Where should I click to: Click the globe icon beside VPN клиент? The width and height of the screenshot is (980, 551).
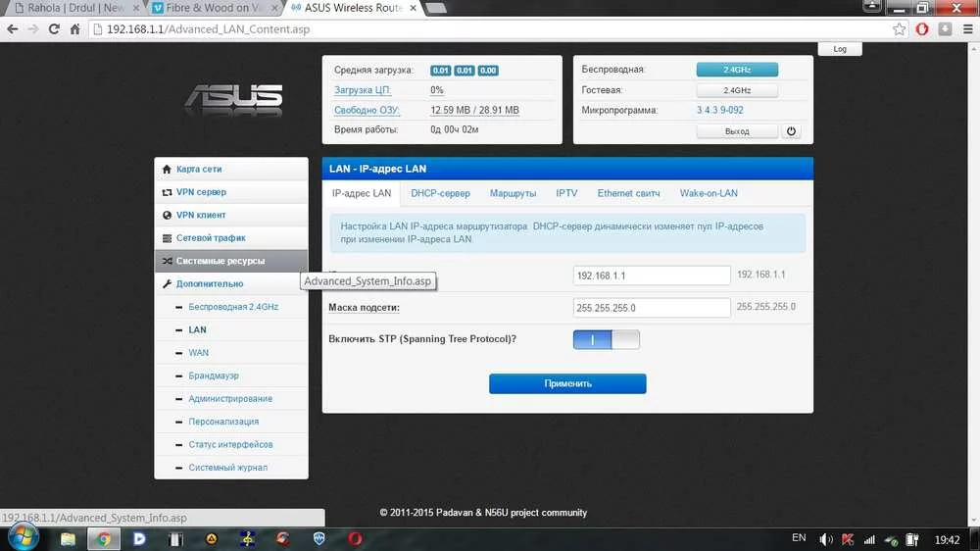167,215
